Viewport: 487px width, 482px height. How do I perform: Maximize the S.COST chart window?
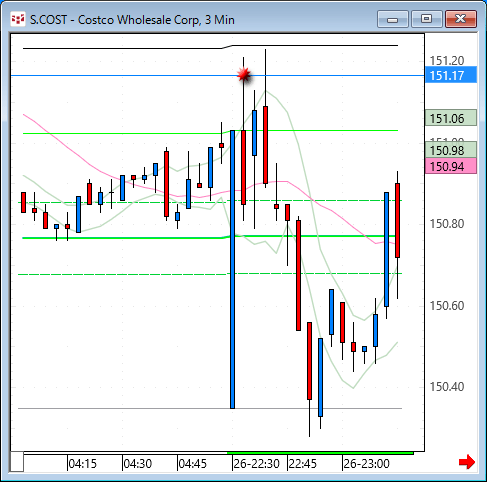pos(427,19)
